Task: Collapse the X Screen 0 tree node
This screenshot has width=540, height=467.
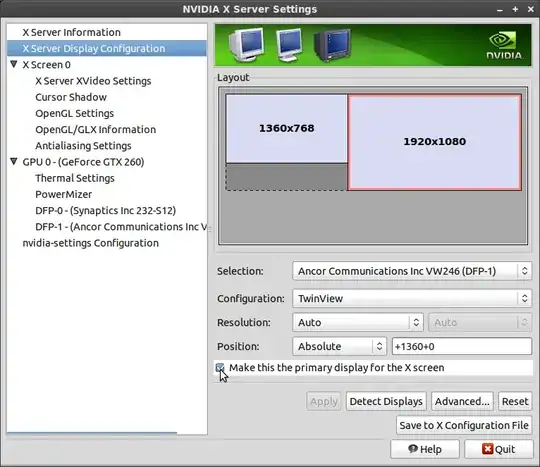Action: coord(14,64)
